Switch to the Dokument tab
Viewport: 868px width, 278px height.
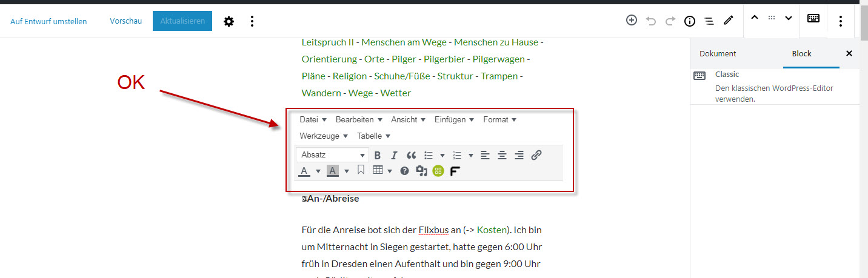click(718, 53)
